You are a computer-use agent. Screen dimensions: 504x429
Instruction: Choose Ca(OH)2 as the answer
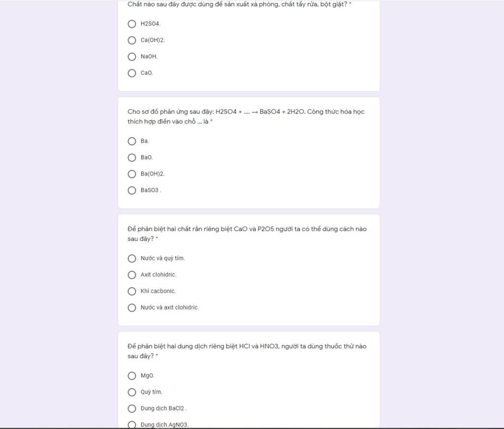coord(132,40)
